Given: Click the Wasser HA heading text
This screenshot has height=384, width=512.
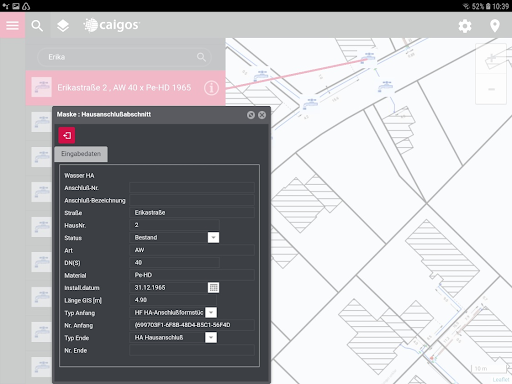Looking at the screenshot, I should pyautogui.click(x=79, y=176).
